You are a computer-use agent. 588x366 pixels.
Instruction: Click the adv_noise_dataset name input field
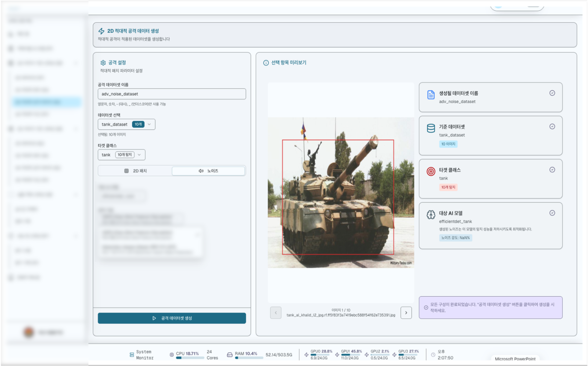point(172,94)
